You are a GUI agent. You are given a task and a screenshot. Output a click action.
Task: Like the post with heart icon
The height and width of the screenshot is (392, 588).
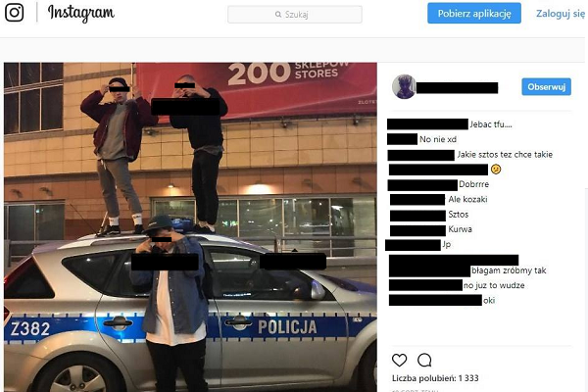tap(400, 360)
